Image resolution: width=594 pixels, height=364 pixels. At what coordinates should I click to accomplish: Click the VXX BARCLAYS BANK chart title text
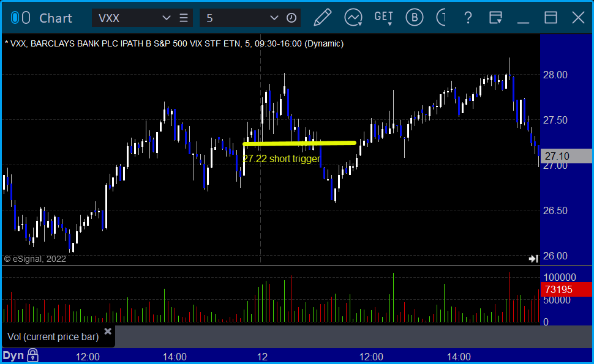pos(175,43)
